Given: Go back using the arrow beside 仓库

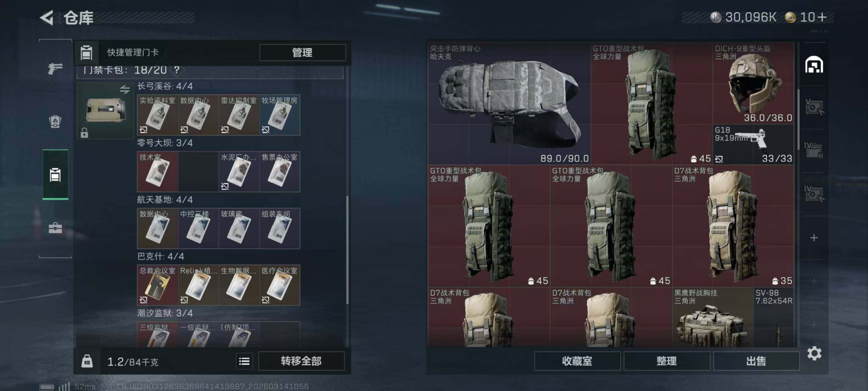Looking at the screenshot, I should click(46, 17).
